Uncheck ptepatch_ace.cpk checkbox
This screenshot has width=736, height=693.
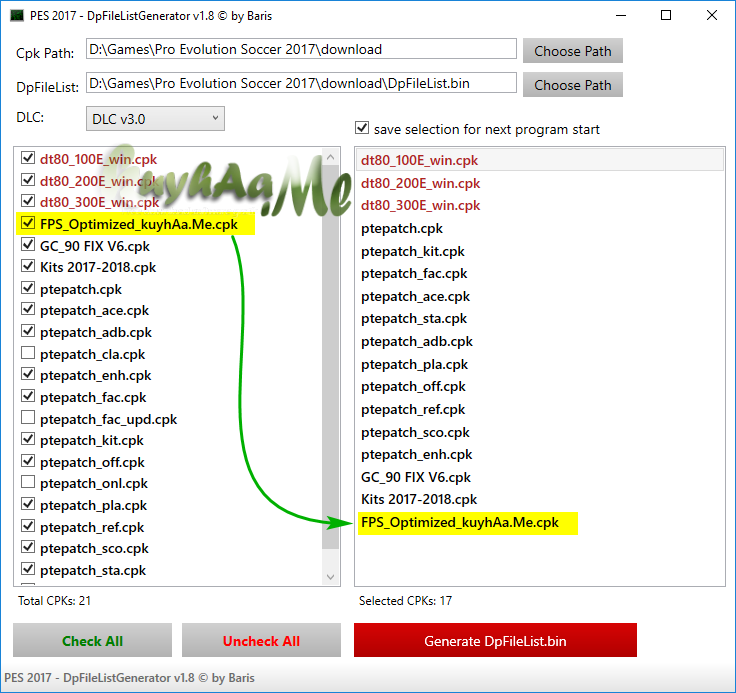click(x=28, y=309)
